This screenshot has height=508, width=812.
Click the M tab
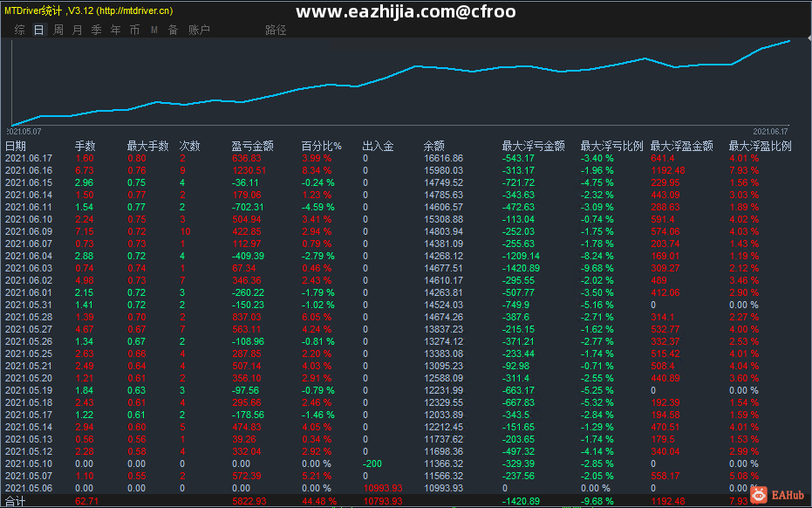pos(154,30)
